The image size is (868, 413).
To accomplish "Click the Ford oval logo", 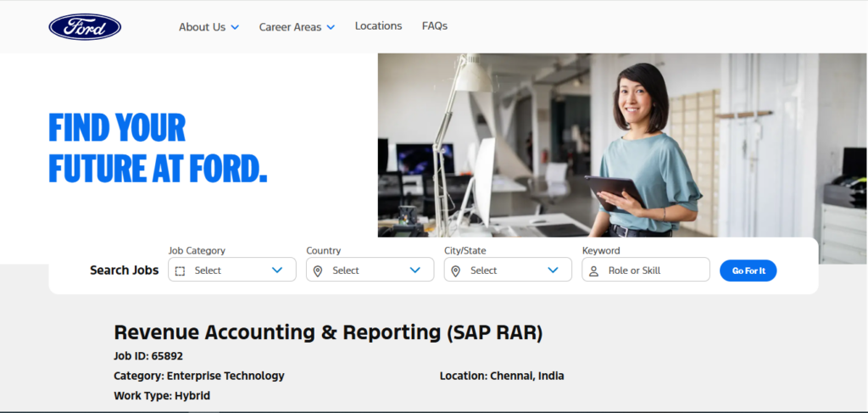I will (85, 26).
